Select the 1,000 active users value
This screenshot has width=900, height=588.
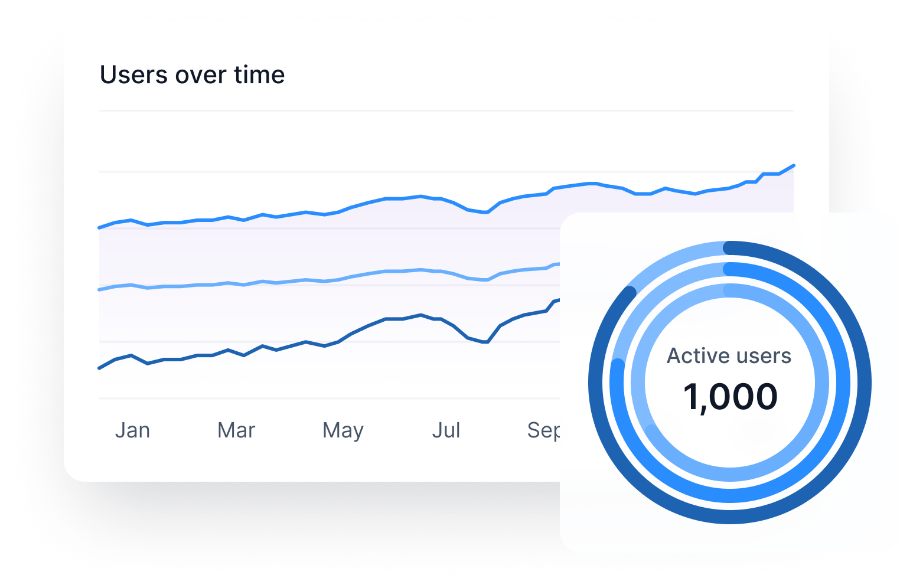[730, 396]
